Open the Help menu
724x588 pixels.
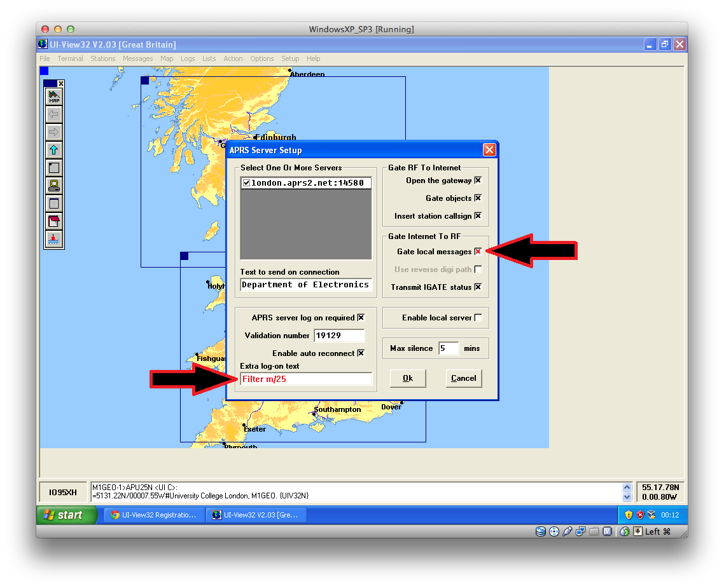click(313, 58)
